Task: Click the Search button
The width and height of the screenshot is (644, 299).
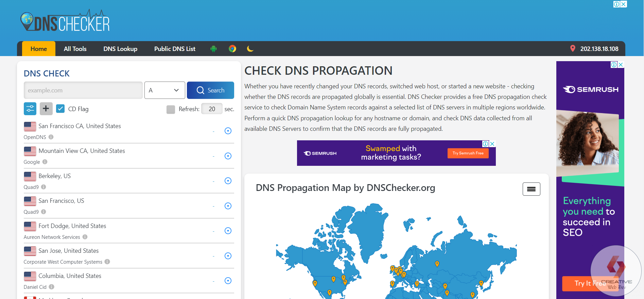Action: (x=210, y=90)
